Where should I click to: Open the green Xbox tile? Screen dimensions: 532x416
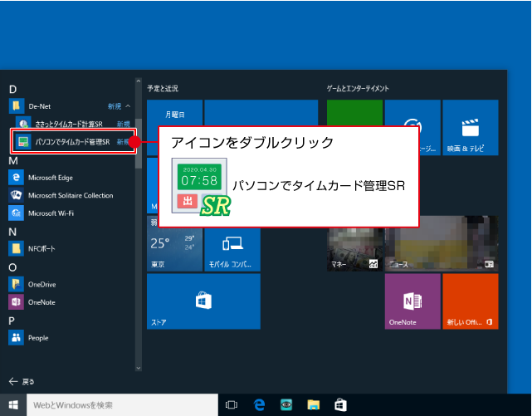click(x=354, y=113)
